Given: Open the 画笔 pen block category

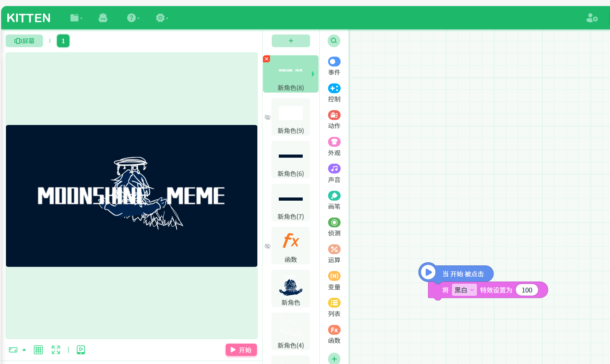Looking at the screenshot, I should [x=334, y=201].
